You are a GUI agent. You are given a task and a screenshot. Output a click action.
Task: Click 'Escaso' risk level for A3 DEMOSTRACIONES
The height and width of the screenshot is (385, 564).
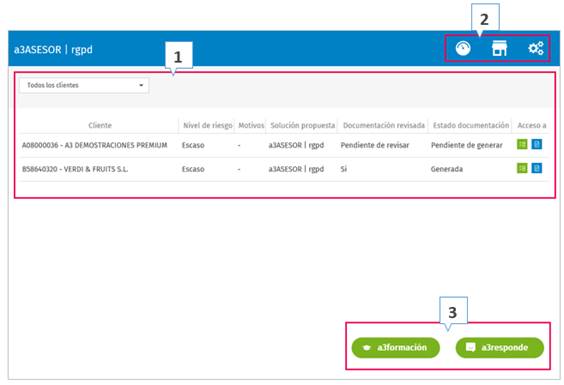[x=193, y=145]
